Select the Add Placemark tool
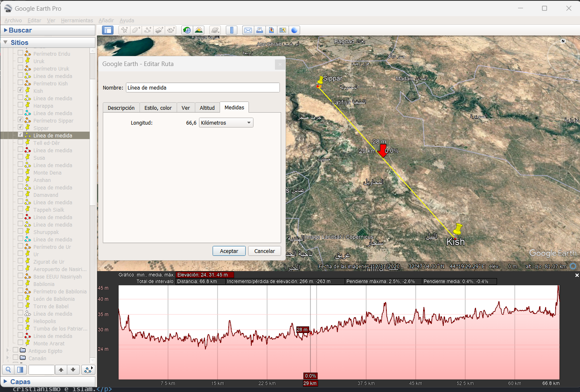Screen dimensions: 580x392 [124, 30]
